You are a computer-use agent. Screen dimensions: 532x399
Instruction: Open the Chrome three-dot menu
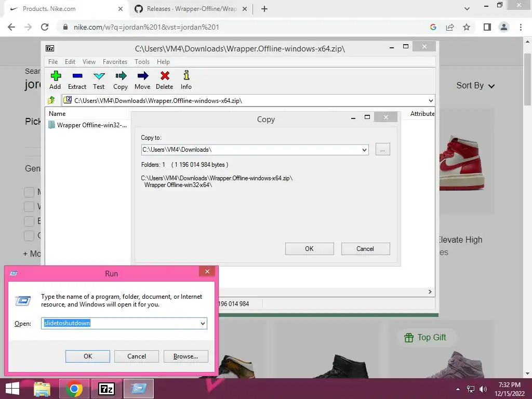521,27
